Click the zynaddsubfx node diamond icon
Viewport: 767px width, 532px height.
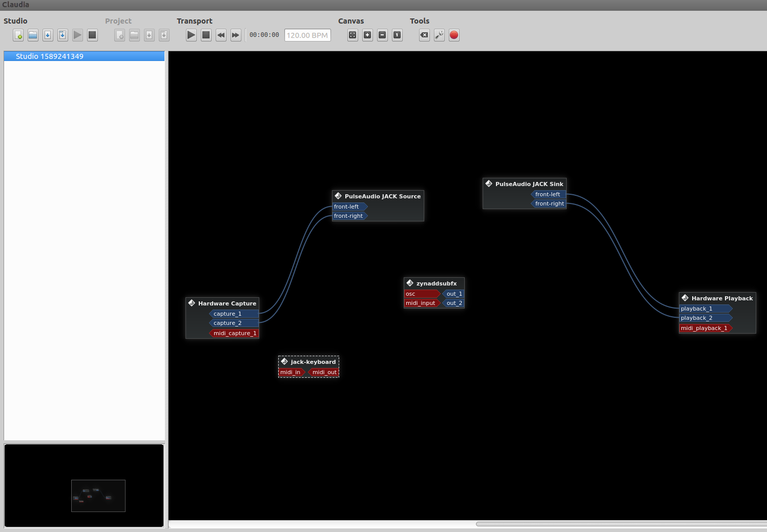pos(410,283)
